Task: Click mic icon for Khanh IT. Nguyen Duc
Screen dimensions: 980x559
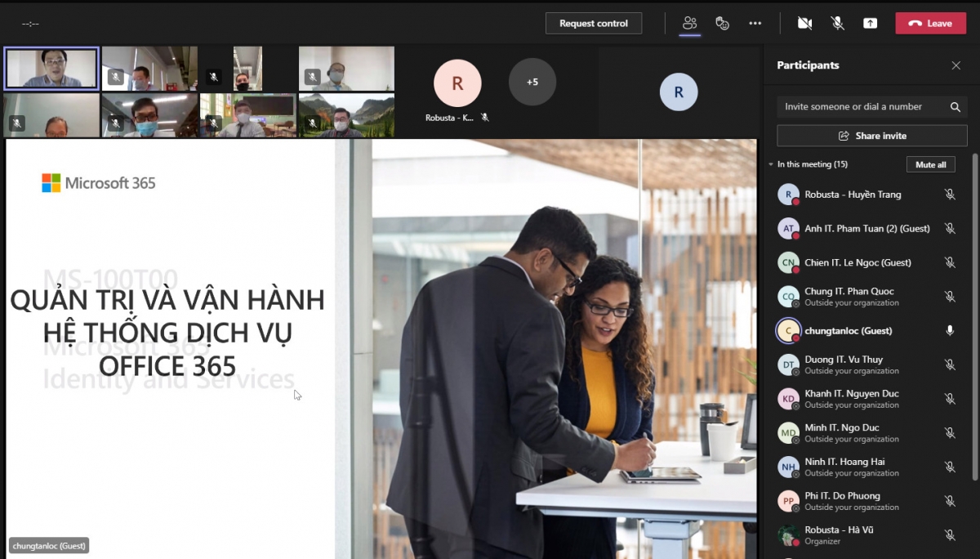Action: (950, 399)
